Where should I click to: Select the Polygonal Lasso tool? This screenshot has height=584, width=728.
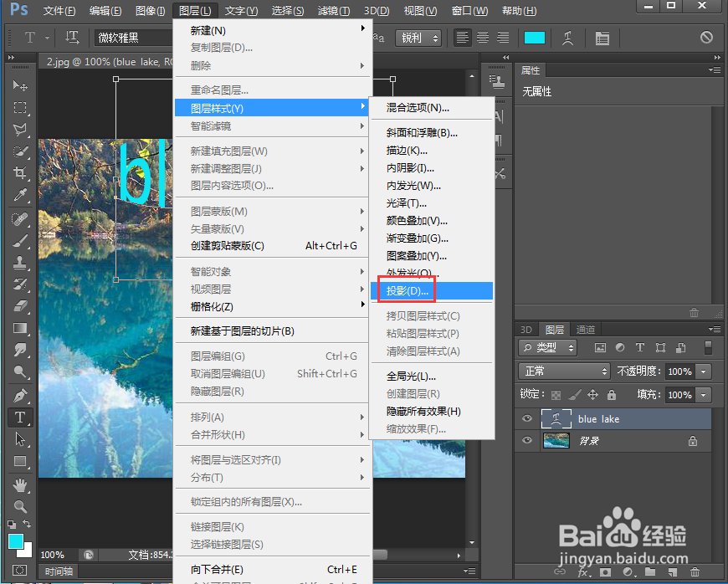(x=20, y=130)
